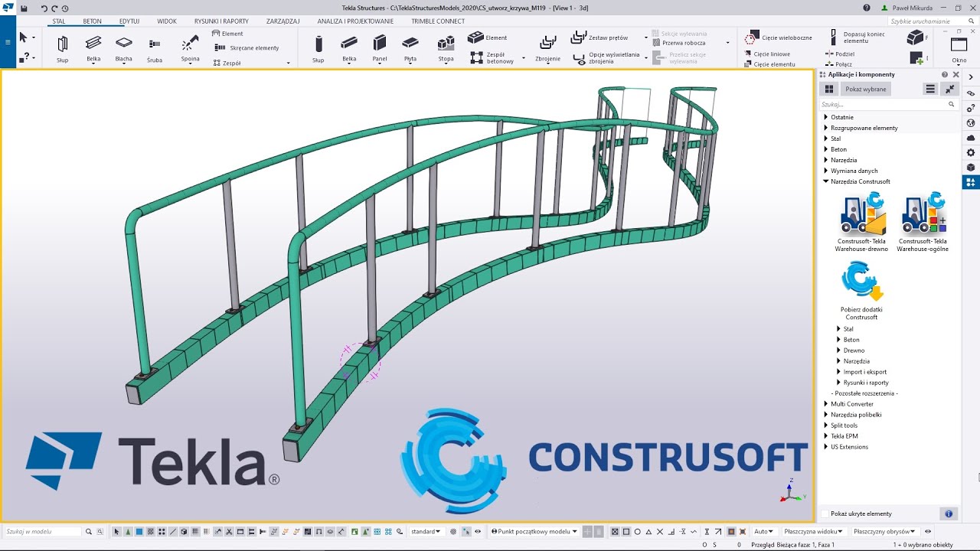980x551 pixels.
Task: Select the steel Belka beam tool
Action: click(93, 49)
